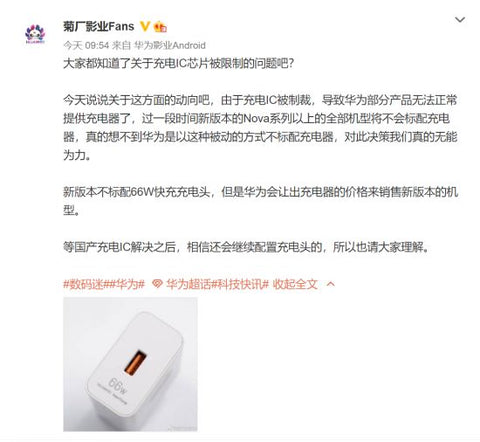The image size is (480, 442).
Task: Open the 菊厂影业Fans profile avatar
Action: [x=35, y=34]
